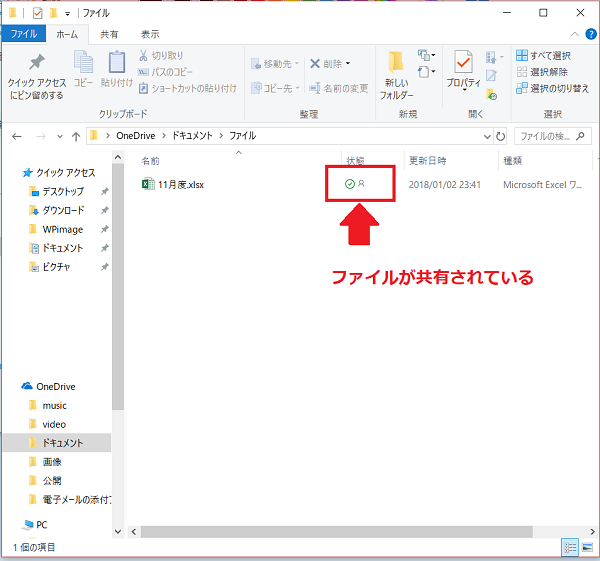Click navigation pane scroll up arrow

point(118,157)
